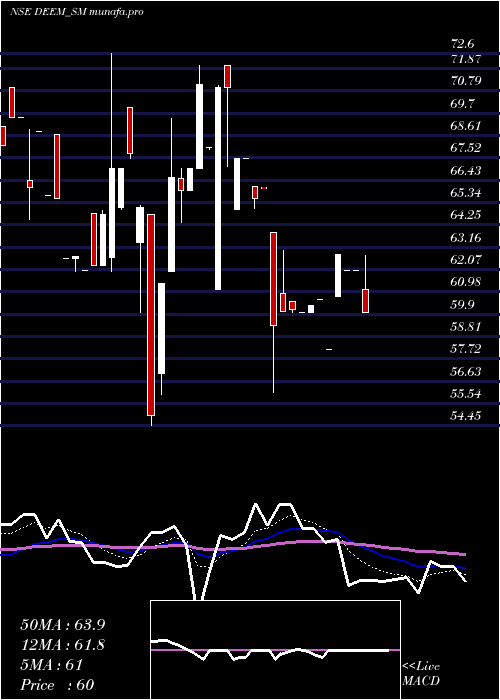Select the 56.63 price axis label
Image resolution: width=500 pixels, height=700 pixels.
[x=466, y=371]
